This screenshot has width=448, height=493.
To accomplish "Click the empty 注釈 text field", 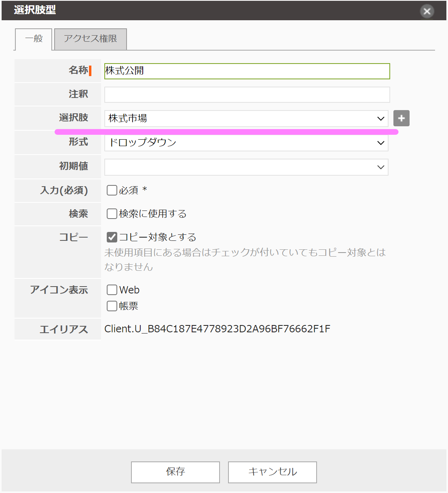I will 247,95.
